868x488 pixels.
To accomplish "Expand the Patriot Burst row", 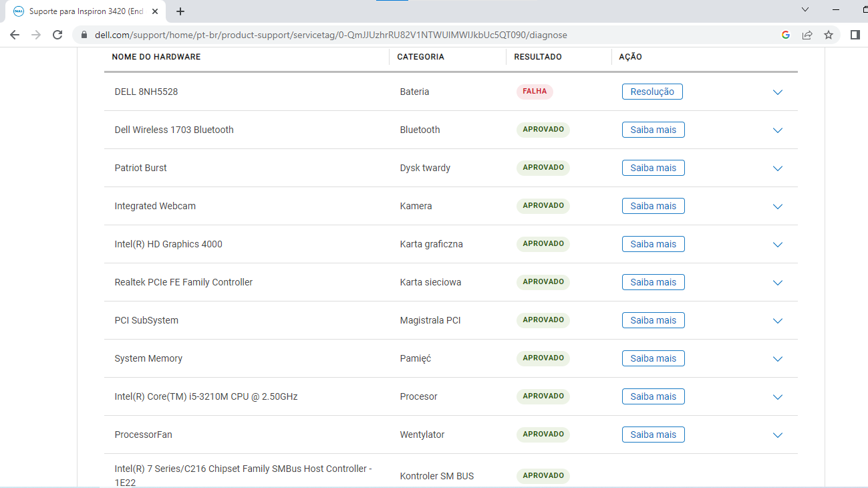I will click(778, 168).
